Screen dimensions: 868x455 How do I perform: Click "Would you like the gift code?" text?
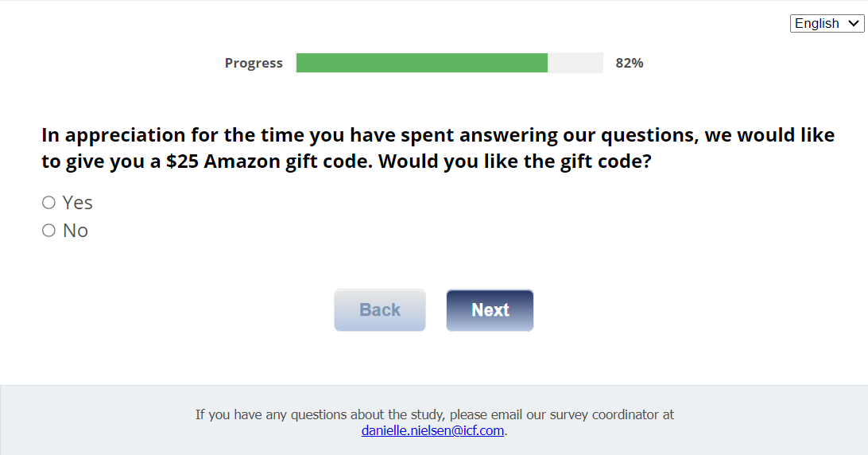tap(515, 161)
